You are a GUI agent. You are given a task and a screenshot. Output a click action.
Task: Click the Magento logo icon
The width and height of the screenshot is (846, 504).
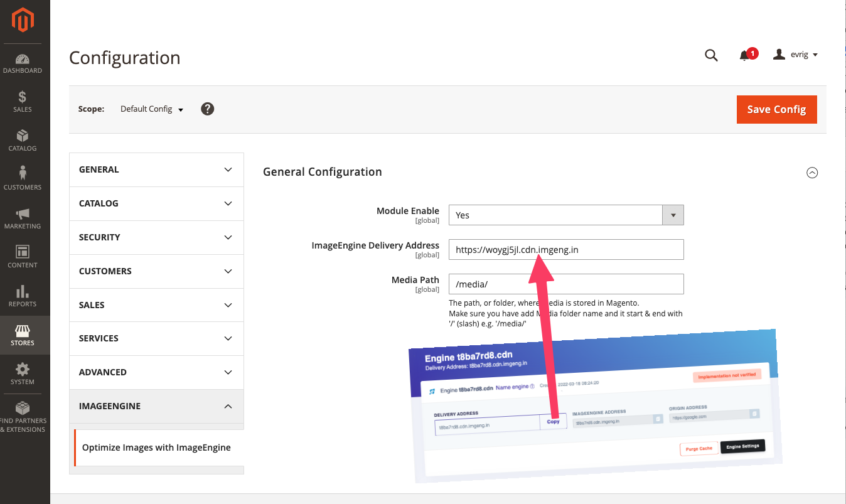coord(23,21)
